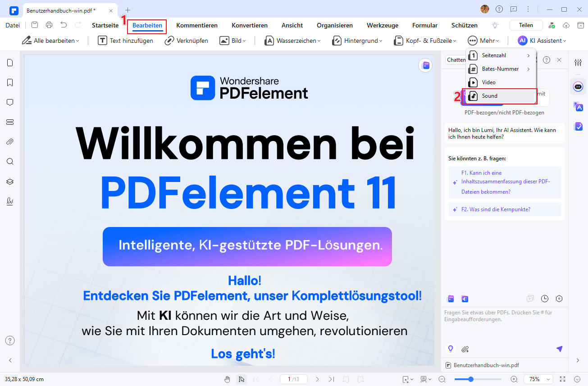Select Sound in the Mehr dropdown menu
Screen dimensions: 588x386
tap(501, 96)
